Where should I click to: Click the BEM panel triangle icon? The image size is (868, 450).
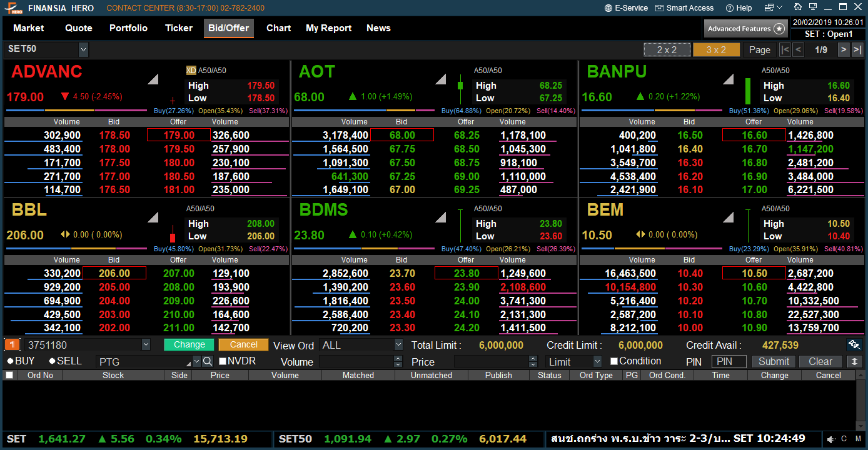point(729,217)
